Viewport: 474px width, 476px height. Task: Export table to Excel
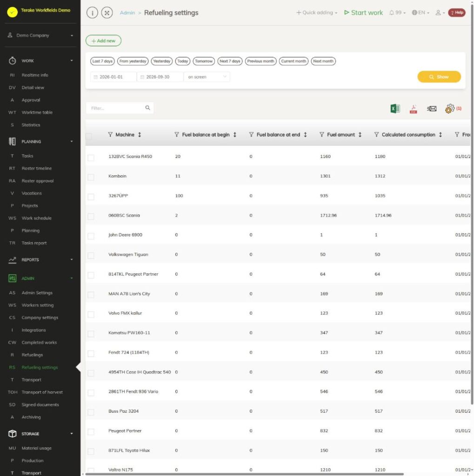coord(395,108)
